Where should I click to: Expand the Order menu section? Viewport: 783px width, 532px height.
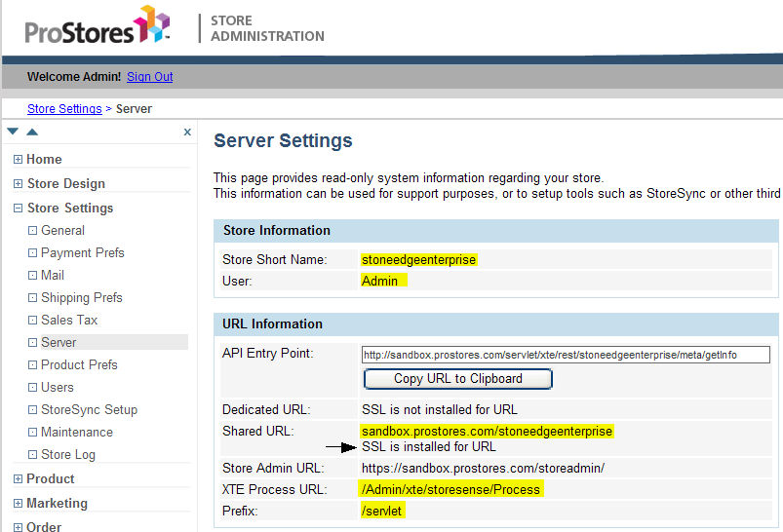coord(18,527)
